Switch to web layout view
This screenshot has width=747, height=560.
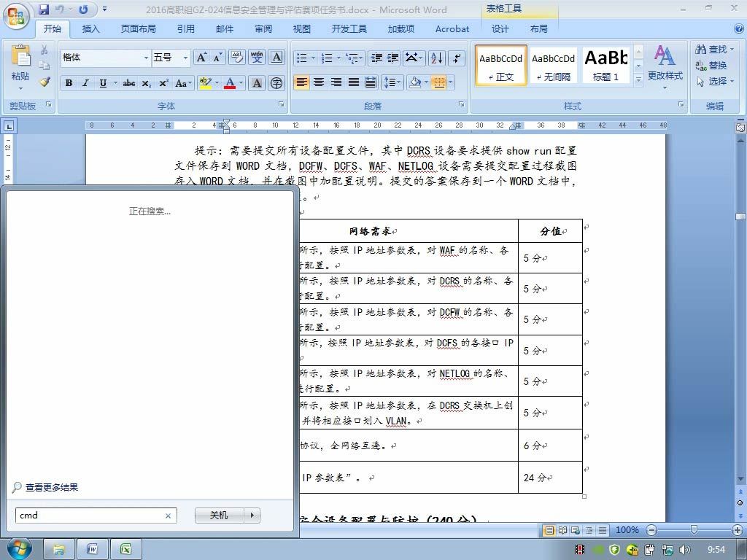pos(576,530)
